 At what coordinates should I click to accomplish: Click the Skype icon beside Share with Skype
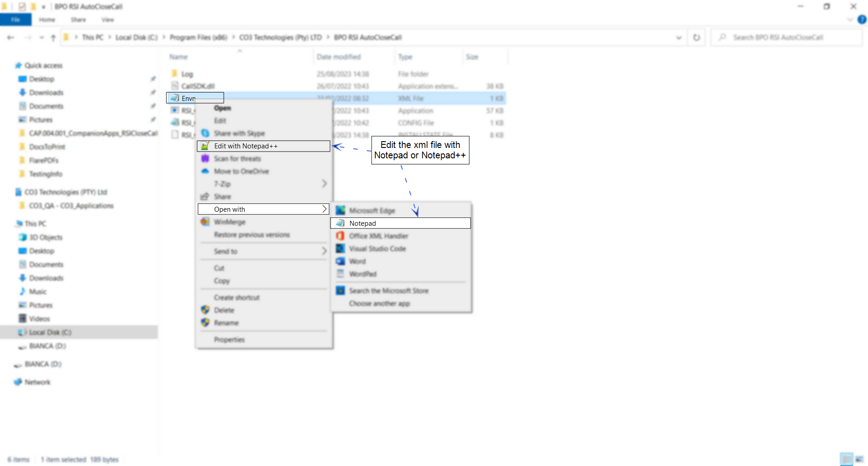(205, 133)
